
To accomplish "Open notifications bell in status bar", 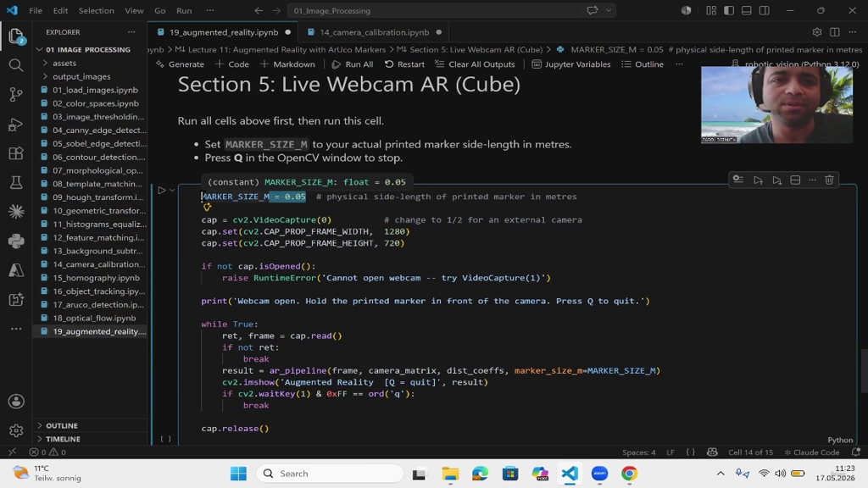I will pos(856,452).
